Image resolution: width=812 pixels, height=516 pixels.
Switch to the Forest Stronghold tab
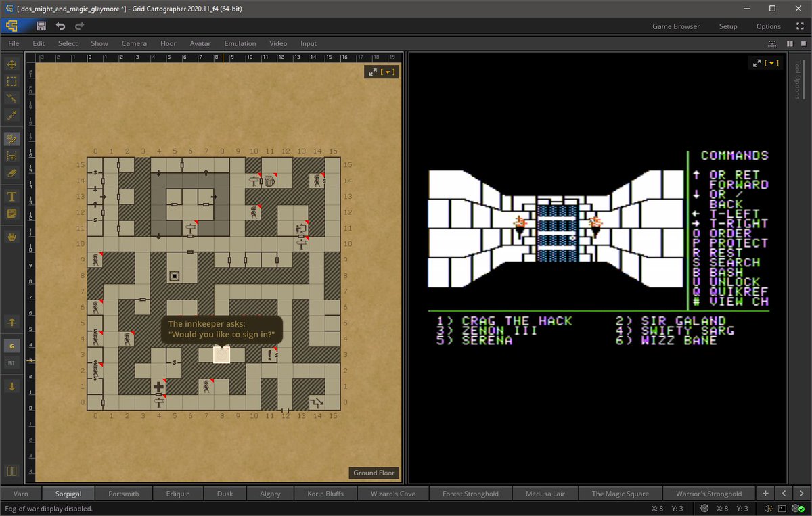(471, 494)
